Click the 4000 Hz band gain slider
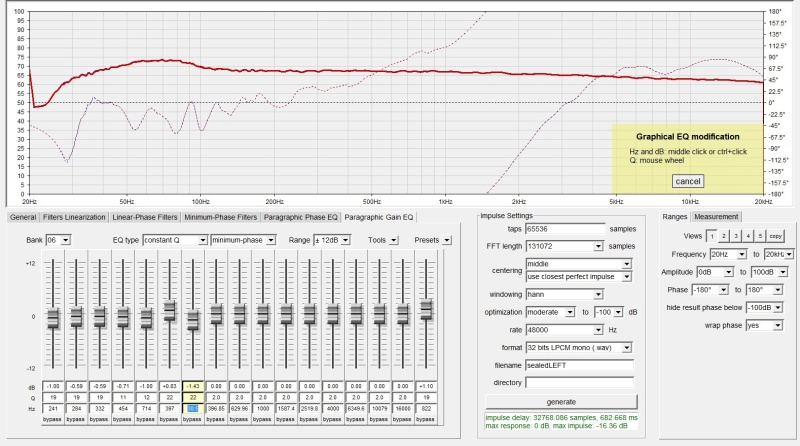Viewport: 800px width, 446px height. pos(334,315)
